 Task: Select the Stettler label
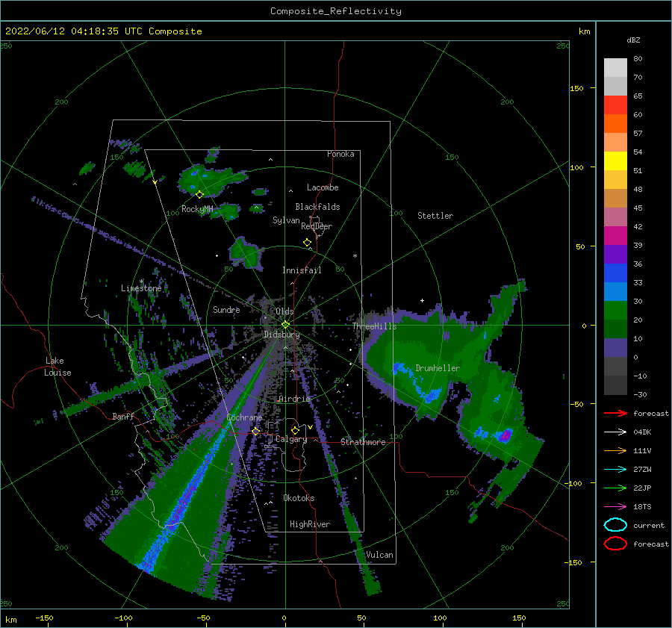[435, 216]
